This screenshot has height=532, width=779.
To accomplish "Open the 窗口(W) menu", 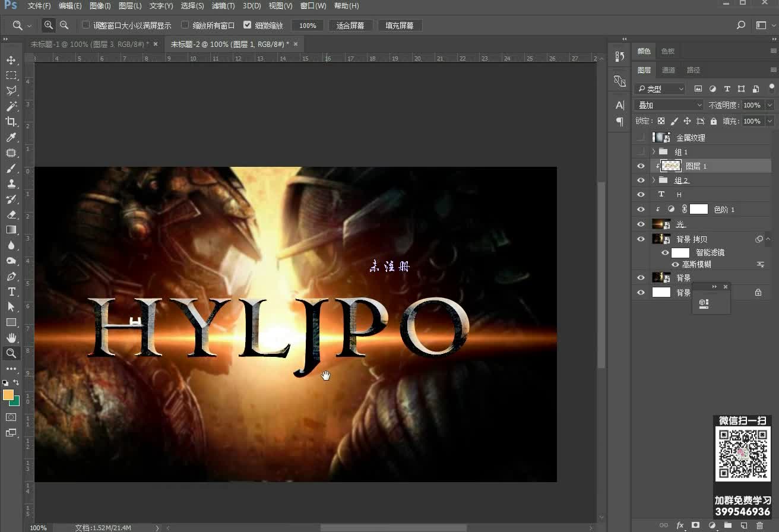I will [x=313, y=6].
